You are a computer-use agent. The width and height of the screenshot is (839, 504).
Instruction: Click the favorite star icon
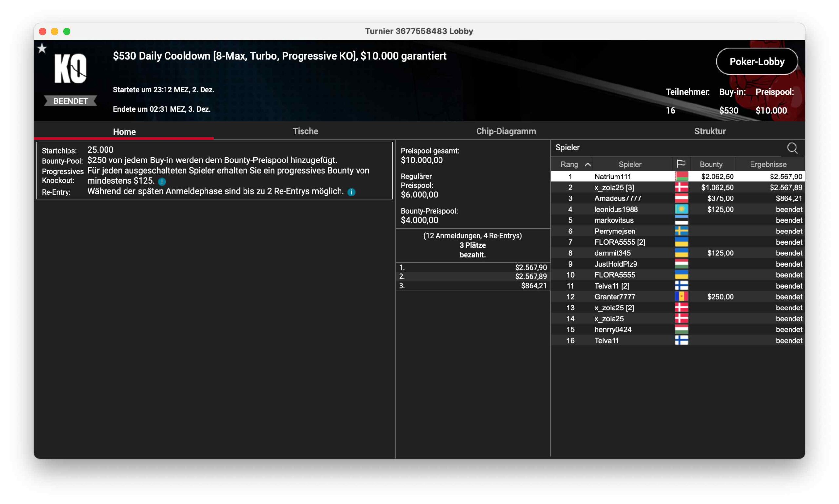coord(42,48)
